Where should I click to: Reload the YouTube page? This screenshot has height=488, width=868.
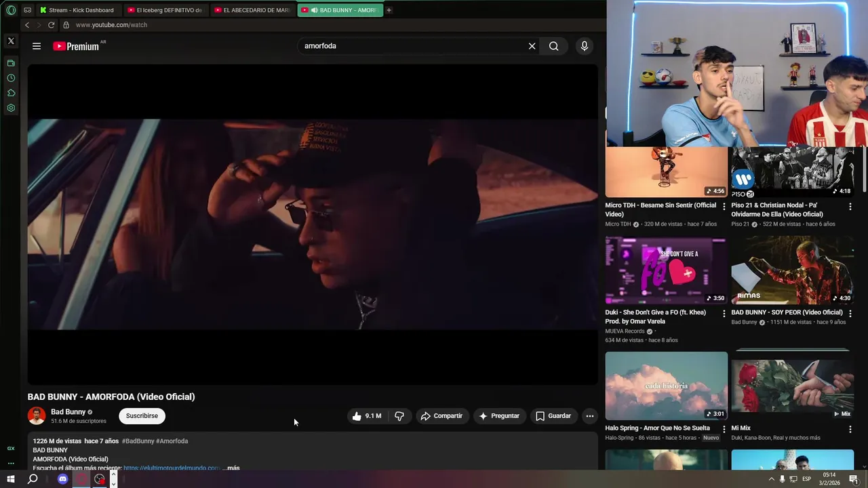coord(51,25)
